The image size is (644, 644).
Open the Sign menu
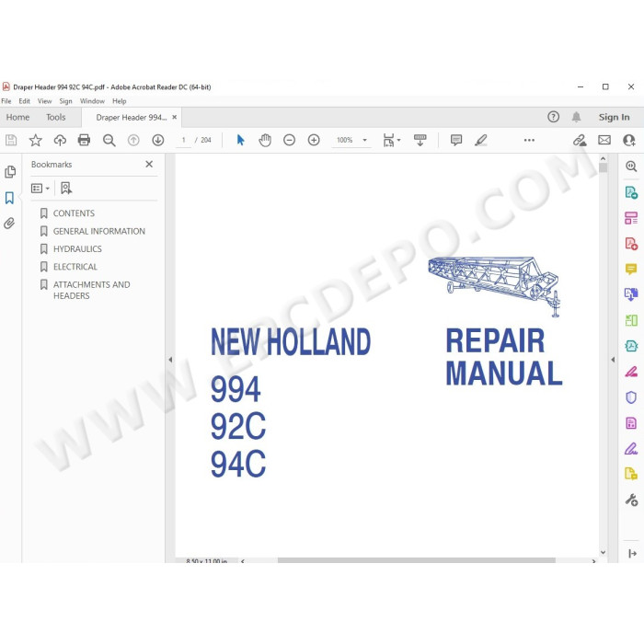click(65, 101)
